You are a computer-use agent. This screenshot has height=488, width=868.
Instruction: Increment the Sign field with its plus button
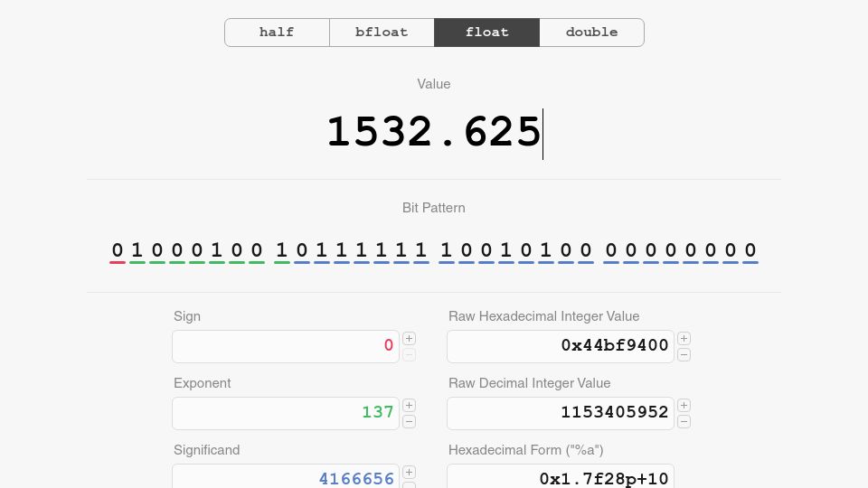coord(409,339)
